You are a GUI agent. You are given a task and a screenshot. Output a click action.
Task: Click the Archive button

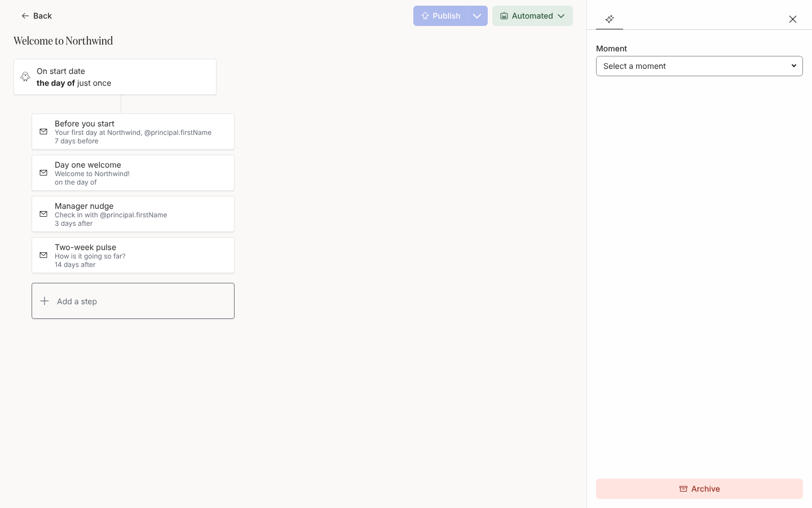click(x=699, y=489)
